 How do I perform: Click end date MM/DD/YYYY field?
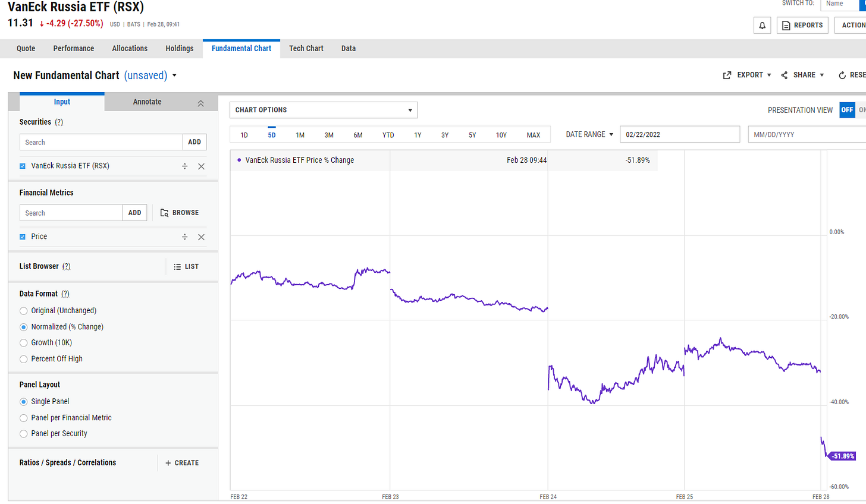tap(807, 134)
